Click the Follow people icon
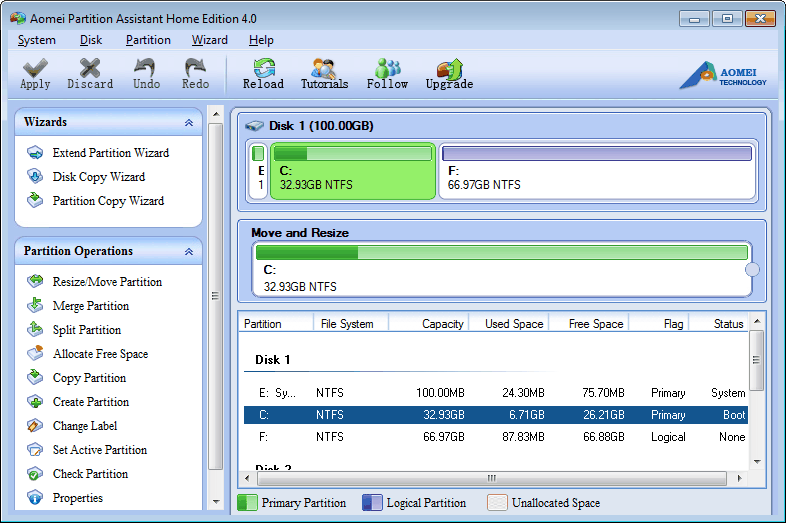Screen dimensions: 786x523 point(387,67)
